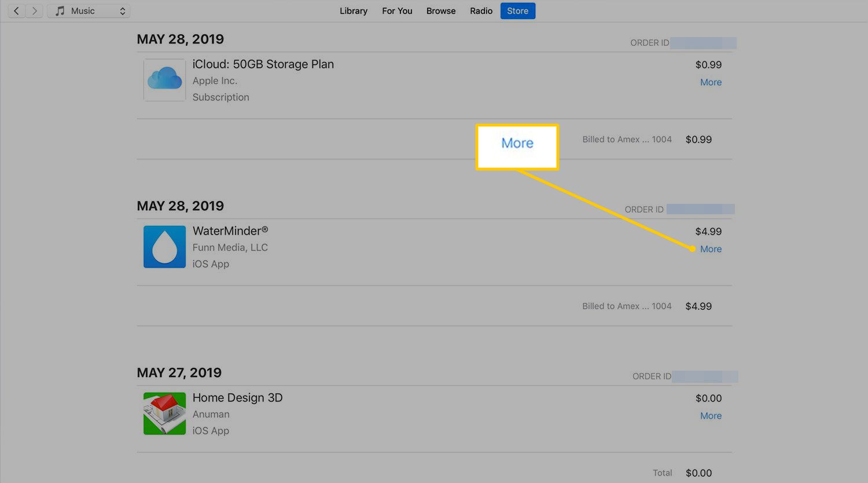Switch to the Library tab

click(x=354, y=10)
